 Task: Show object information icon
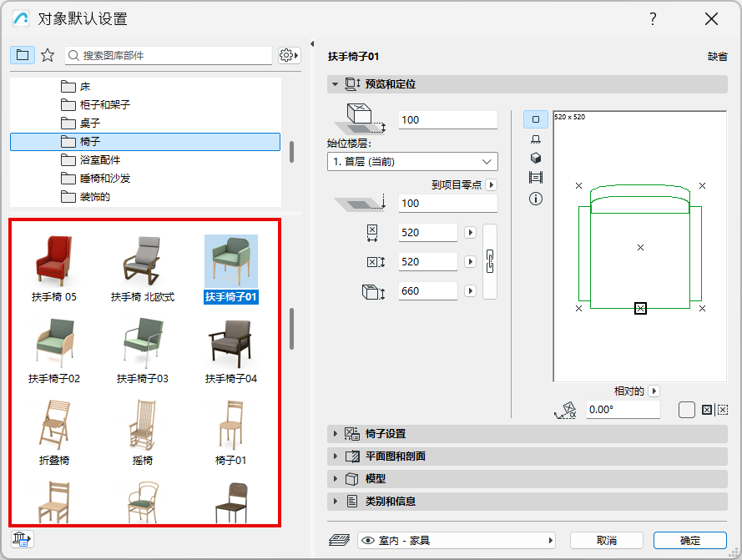pyautogui.click(x=535, y=199)
